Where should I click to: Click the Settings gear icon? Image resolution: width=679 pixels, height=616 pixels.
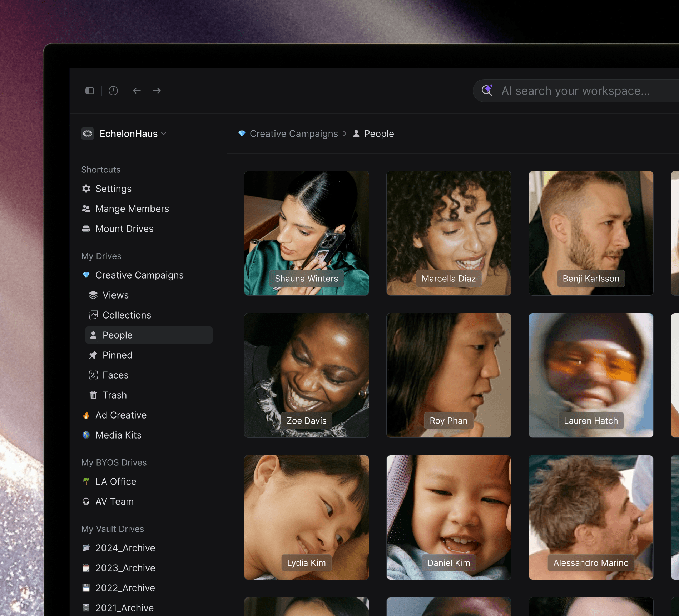(x=86, y=189)
